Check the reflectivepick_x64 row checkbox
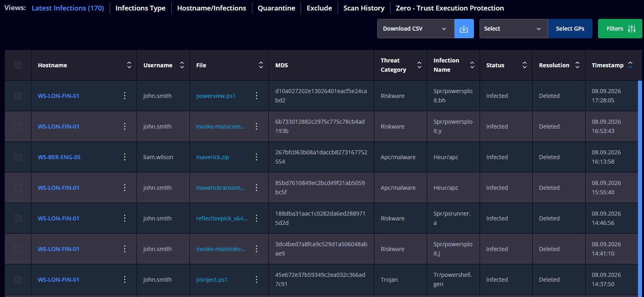The width and height of the screenshot is (644, 297). point(18,218)
